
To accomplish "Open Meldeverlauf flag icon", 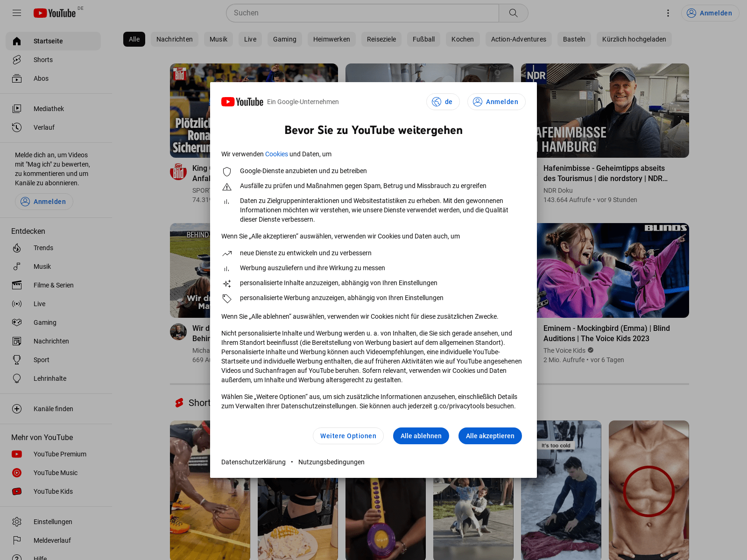I will point(17,540).
